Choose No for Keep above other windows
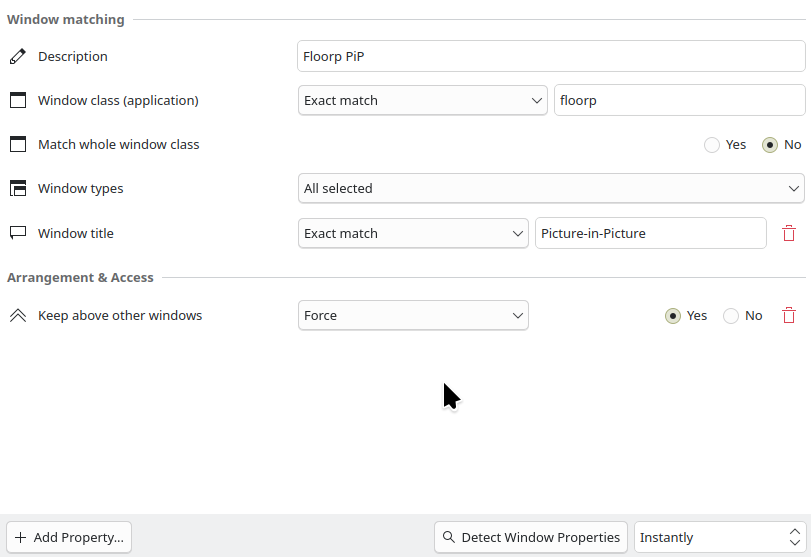Screen dimensions: 811x557 (730, 315)
